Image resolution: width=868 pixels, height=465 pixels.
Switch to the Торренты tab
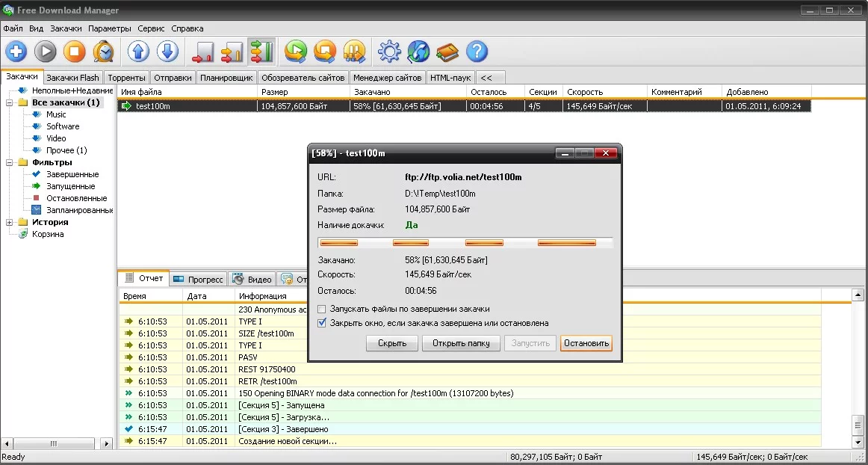pyautogui.click(x=126, y=78)
